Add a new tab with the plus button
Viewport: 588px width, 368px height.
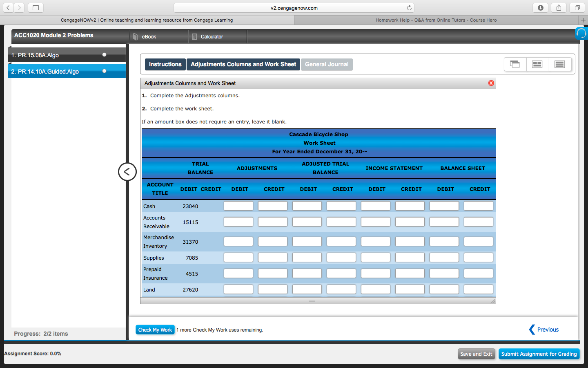click(583, 20)
